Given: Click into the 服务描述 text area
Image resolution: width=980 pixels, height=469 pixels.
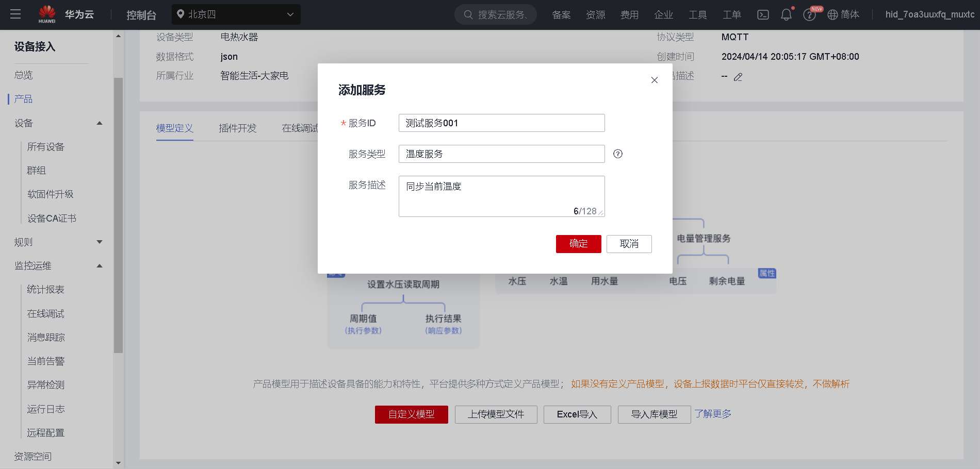Looking at the screenshot, I should coord(501,196).
